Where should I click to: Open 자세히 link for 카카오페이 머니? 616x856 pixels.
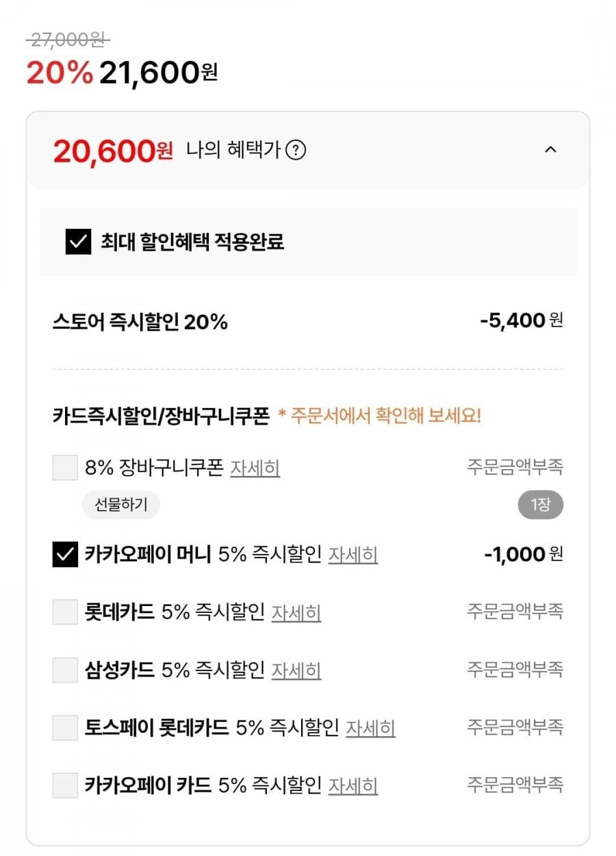353,555
